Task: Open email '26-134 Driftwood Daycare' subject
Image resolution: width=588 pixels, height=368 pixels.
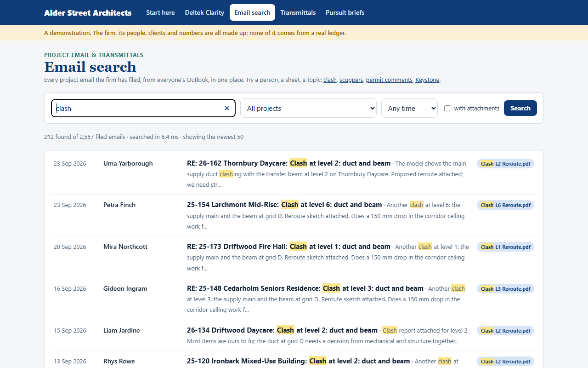Action: pyautogui.click(x=282, y=330)
